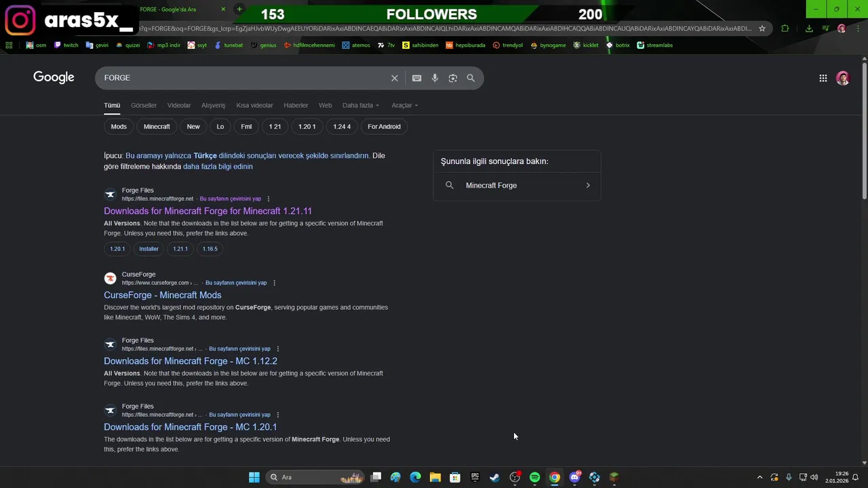Open Epic Games Launcher from taskbar
The height and width of the screenshot is (488, 868).
[475, 477]
